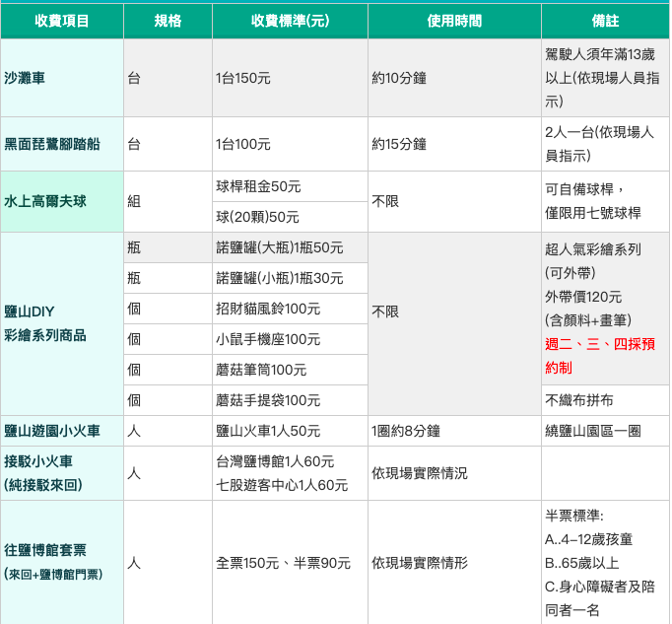The image size is (672, 624).
Task: Click the 收費項目 column header
Action: [62, 21]
